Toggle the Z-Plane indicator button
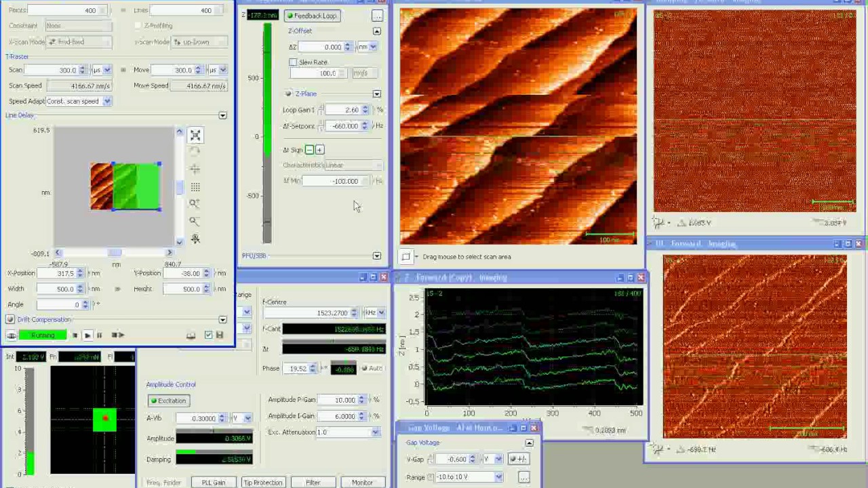 tap(288, 94)
